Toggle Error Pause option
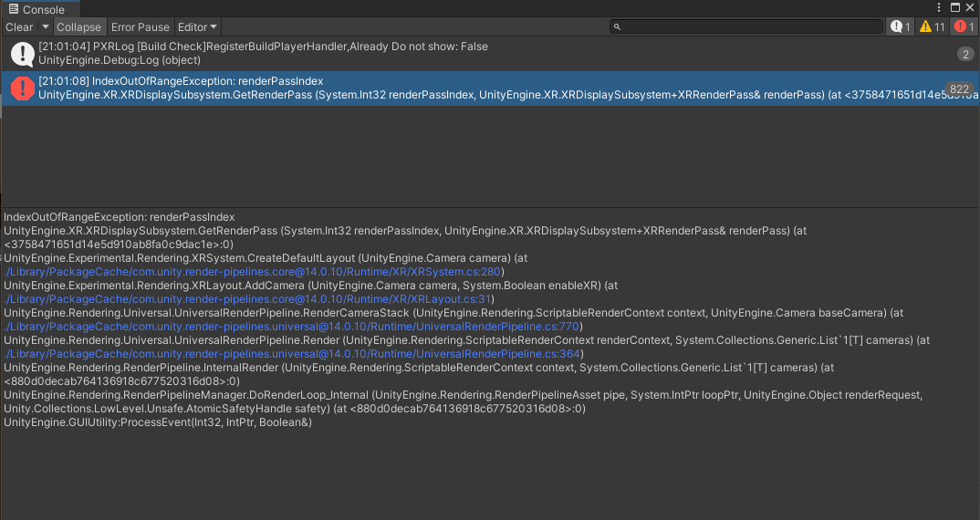Viewport: 980px width, 520px height. tap(140, 26)
